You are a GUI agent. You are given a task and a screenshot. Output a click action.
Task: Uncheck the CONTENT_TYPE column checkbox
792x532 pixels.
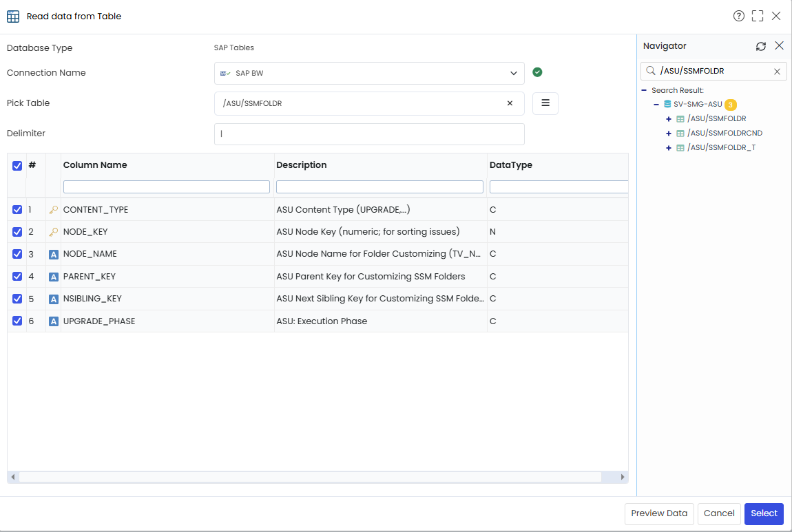pos(17,209)
